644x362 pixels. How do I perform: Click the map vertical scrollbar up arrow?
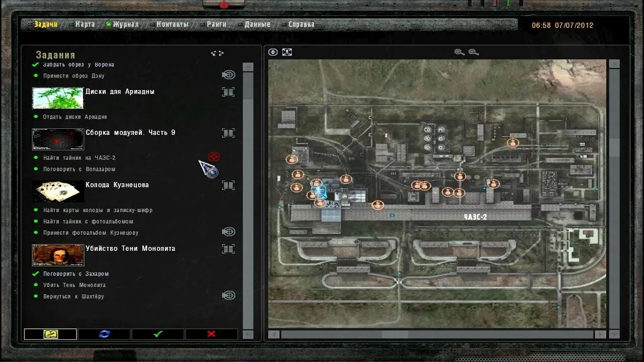click(x=614, y=64)
